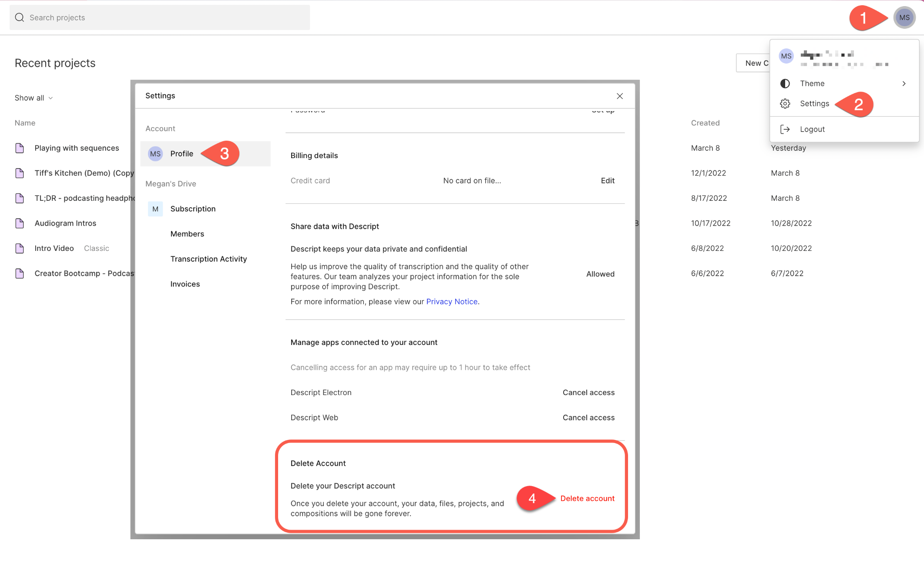
Task: Click Megan's Drive section label
Action: point(171,184)
